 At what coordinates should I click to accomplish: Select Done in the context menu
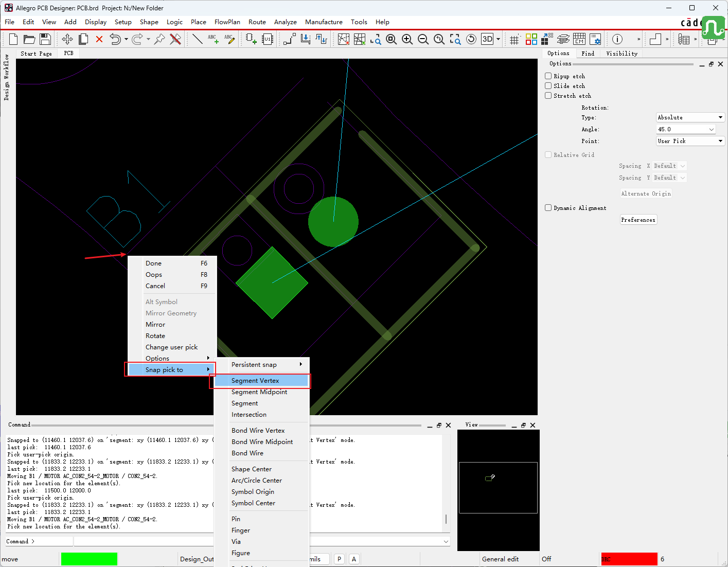(x=172, y=263)
